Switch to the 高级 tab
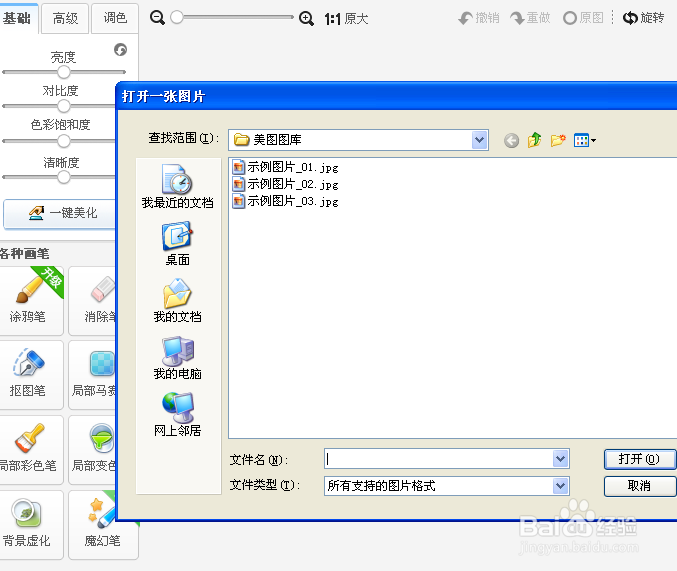 (66, 18)
